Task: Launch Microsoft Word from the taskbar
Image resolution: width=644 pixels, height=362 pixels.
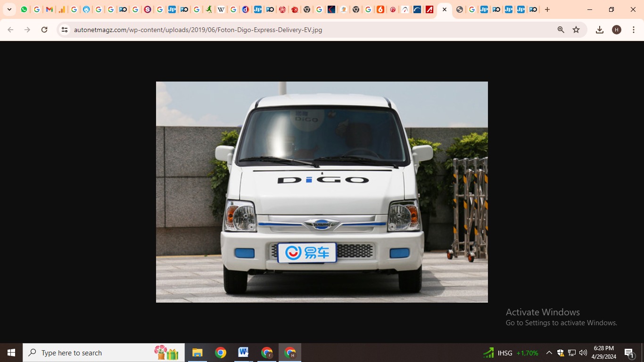Action: [x=243, y=353]
